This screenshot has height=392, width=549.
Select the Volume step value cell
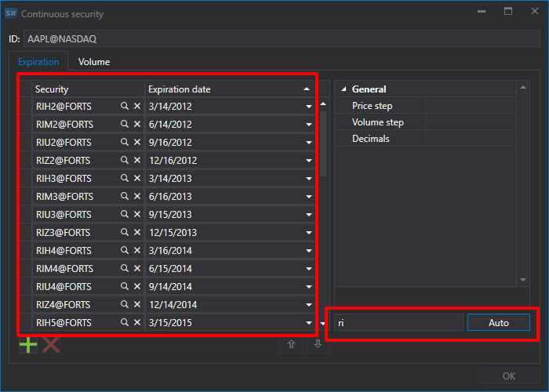pyautogui.click(x=471, y=122)
